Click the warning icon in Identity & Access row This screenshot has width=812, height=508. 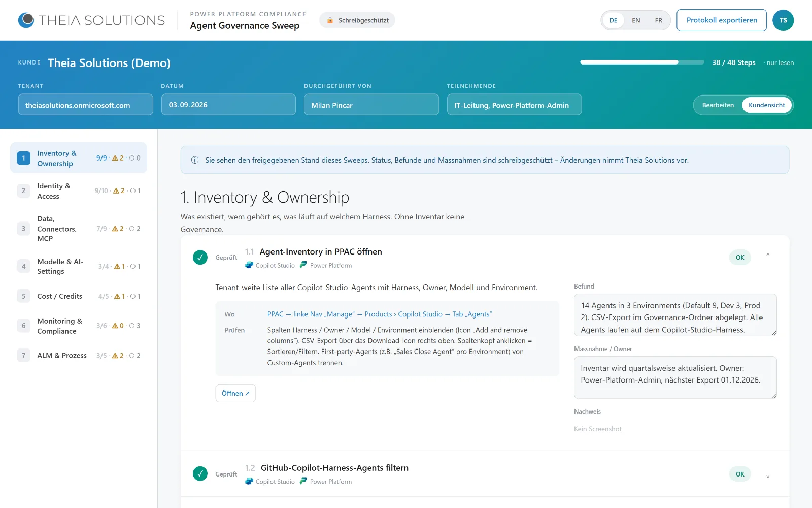(x=116, y=191)
